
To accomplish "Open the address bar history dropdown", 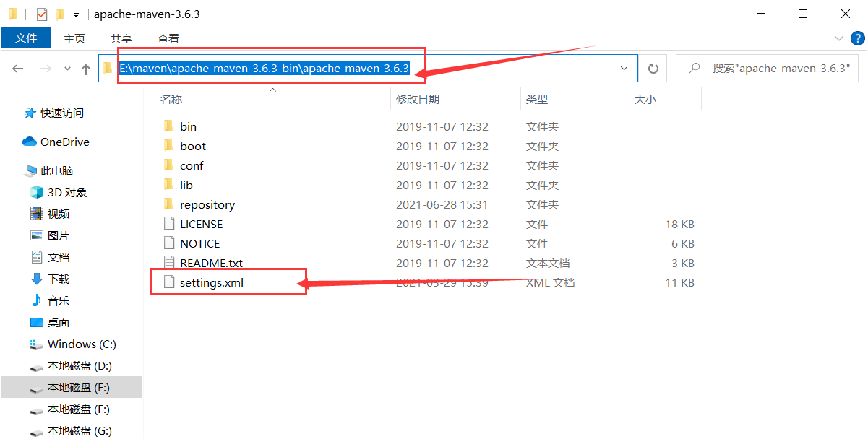I will click(x=625, y=69).
